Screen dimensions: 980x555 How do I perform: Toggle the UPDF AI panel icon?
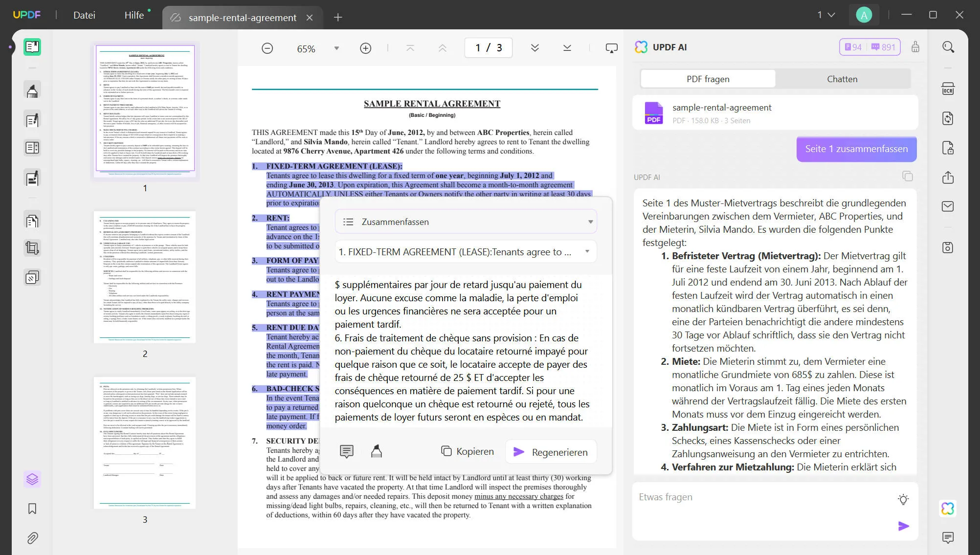click(947, 509)
